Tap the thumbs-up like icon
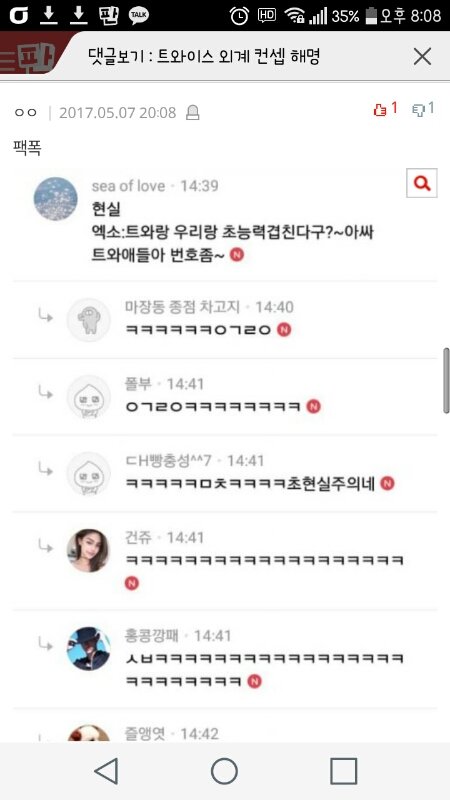Image resolution: width=450 pixels, height=800 pixels. 380,110
